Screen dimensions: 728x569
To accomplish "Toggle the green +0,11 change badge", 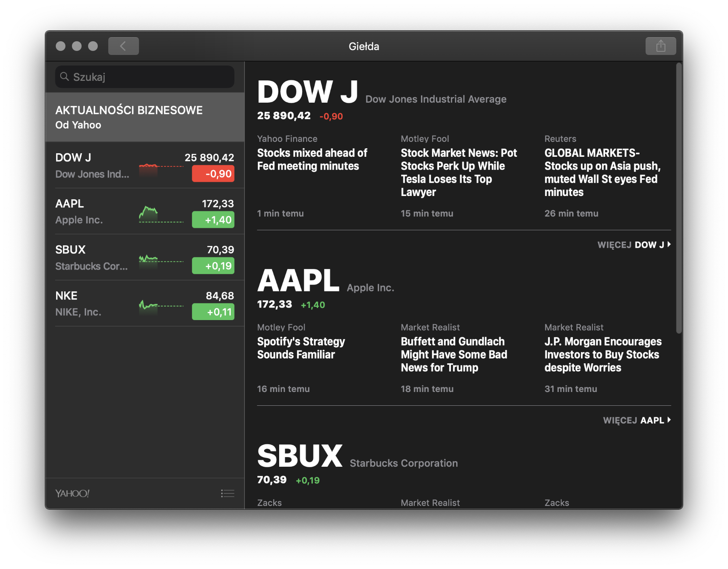I will click(x=213, y=312).
